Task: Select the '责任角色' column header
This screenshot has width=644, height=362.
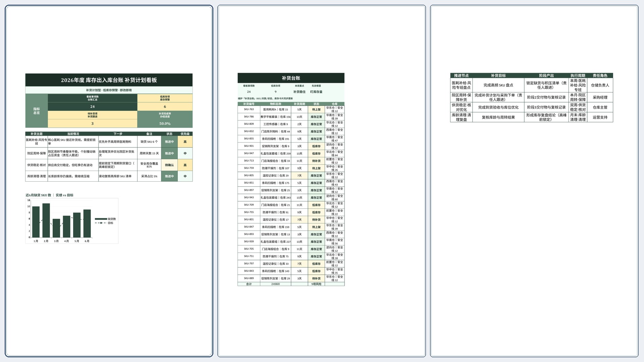Action: 600,76
